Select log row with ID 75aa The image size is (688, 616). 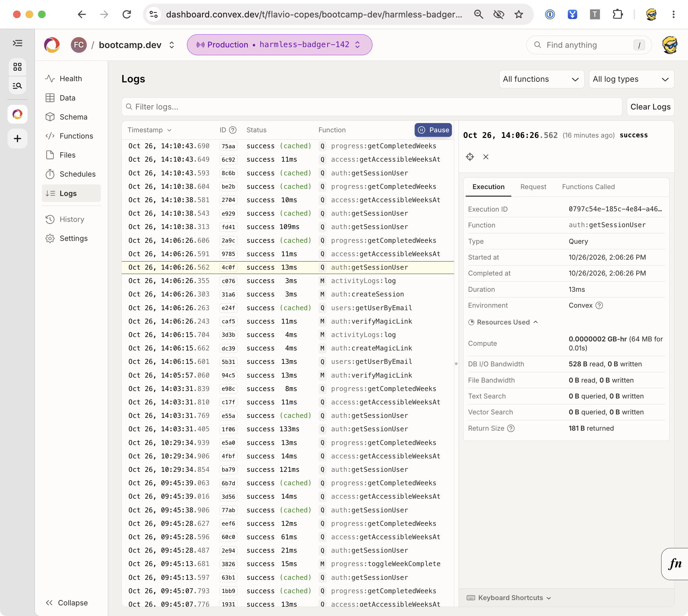[287, 146]
